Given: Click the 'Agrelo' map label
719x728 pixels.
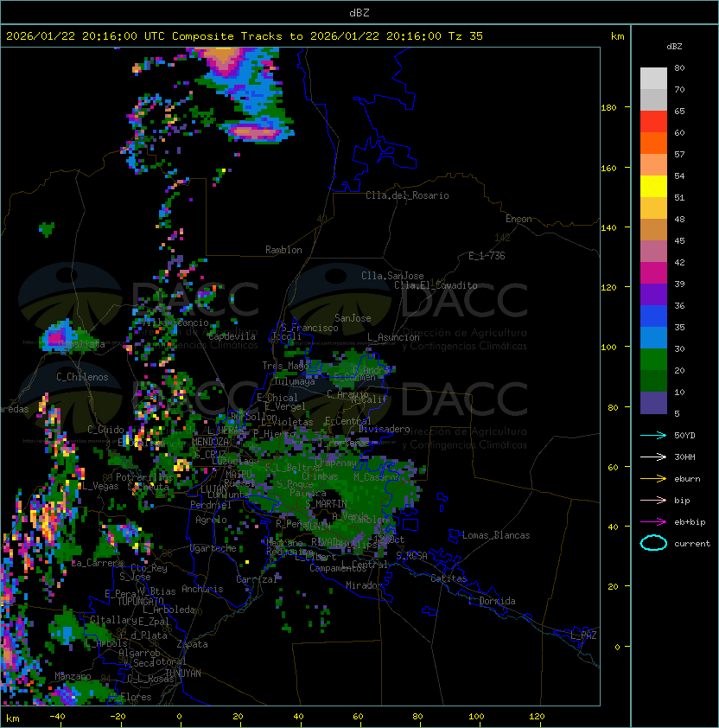Looking at the screenshot, I should point(211,520).
